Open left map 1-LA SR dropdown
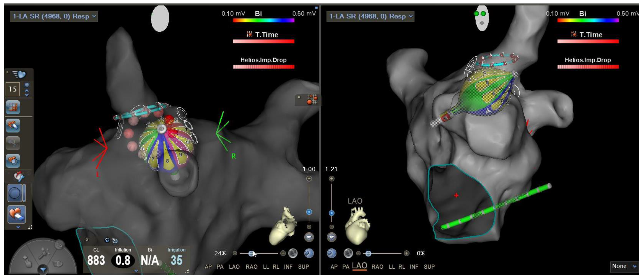The width and height of the screenshot is (644, 279). (54, 17)
